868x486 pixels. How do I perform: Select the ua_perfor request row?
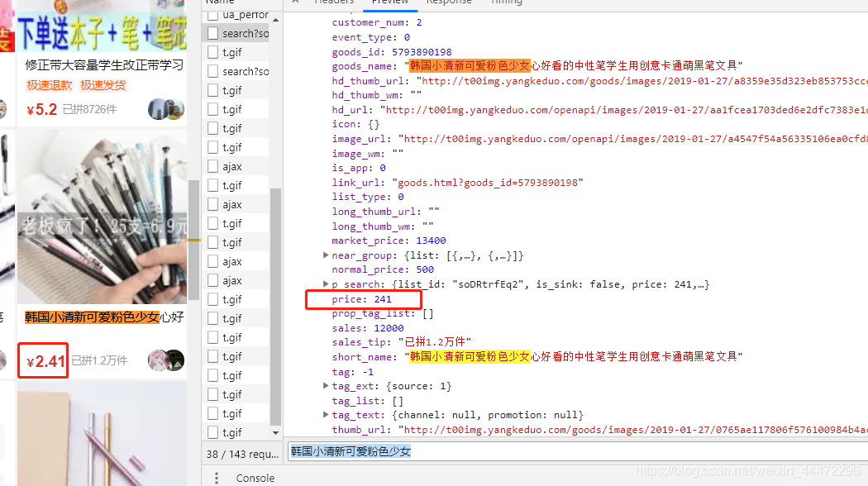[x=246, y=15]
